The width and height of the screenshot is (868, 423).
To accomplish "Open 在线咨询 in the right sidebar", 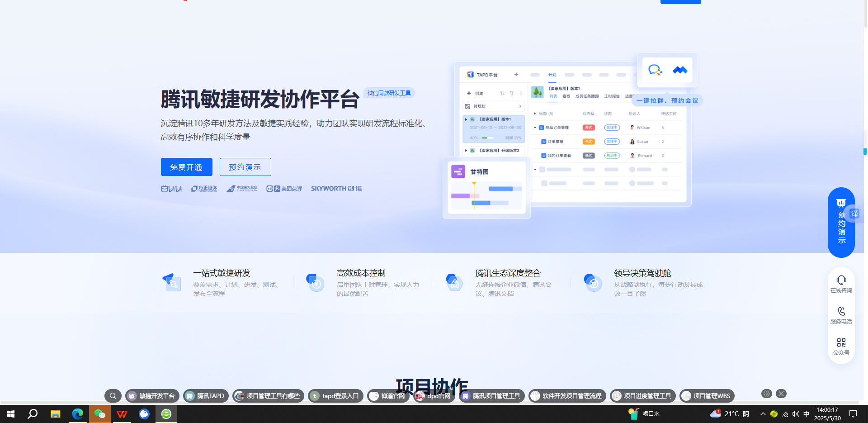I will click(841, 280).
